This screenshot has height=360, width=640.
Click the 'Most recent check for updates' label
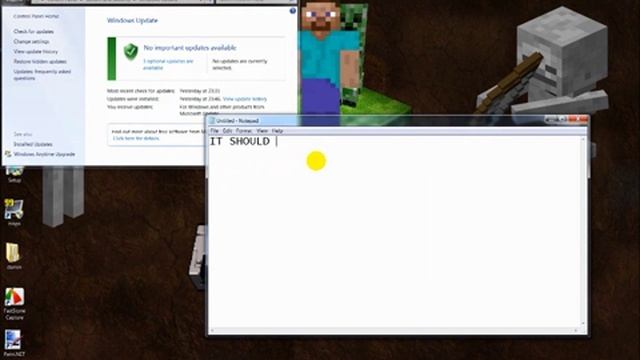[141, 91]
